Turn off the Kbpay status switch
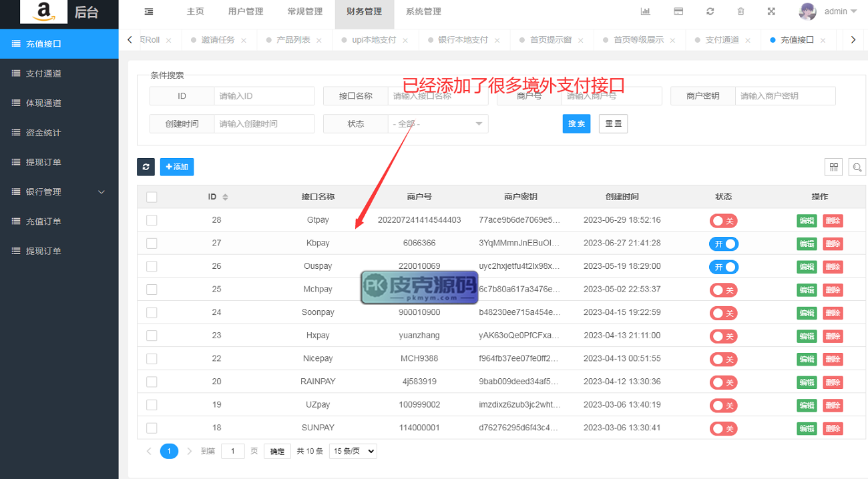Viewport: 868px width, 479px height. point(723,244)
